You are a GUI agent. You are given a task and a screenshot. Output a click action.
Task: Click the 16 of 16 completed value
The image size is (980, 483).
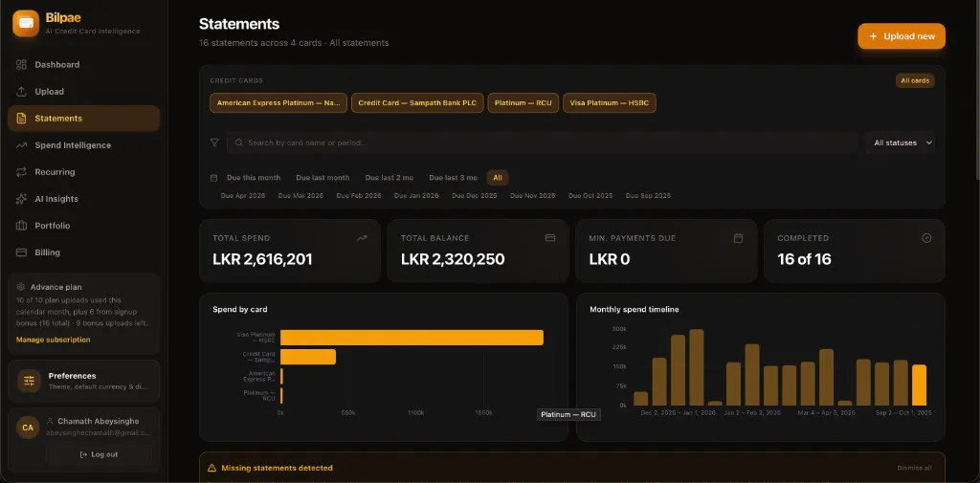(804, 259)
